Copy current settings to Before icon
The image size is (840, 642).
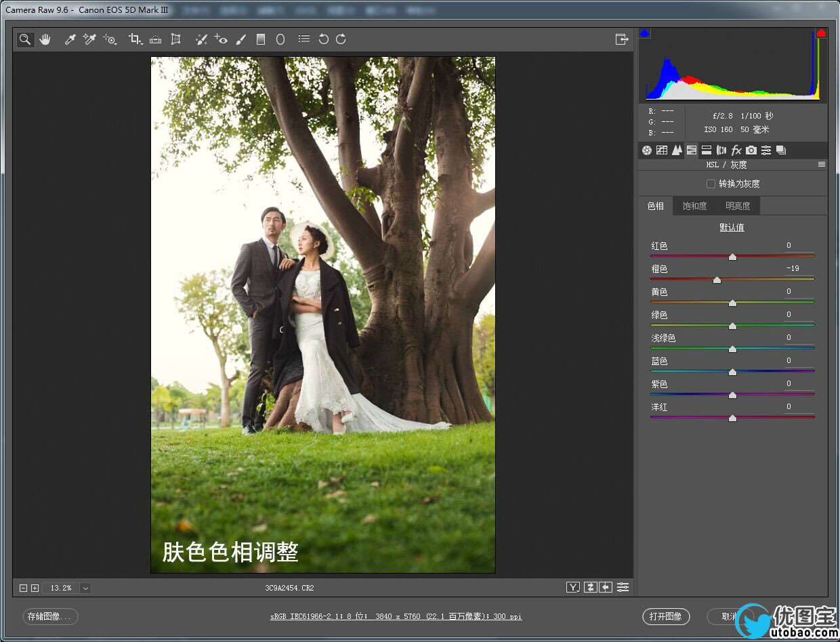pyautogui.click(x=606, y=587)
